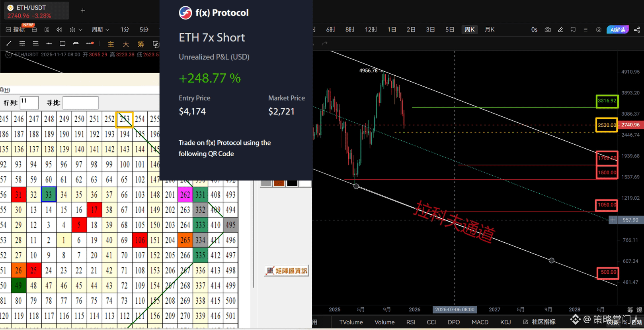Collapse the ETH/USDT legend circle toggle
Screen dimensions: 644x330
click(8, 55)
